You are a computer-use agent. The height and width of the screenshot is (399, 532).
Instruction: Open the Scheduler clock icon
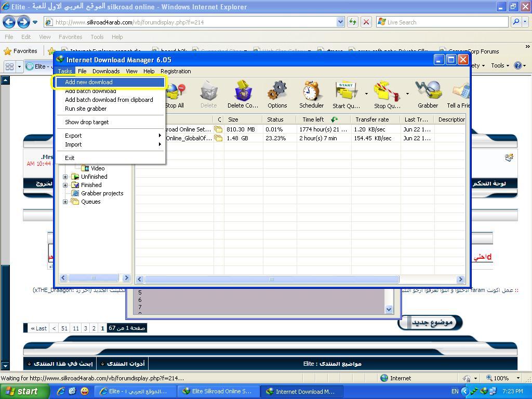click(311, 91)
